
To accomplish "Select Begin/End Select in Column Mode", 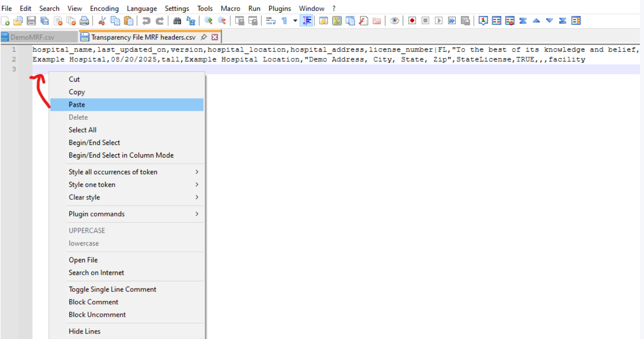I will point(127,155).
